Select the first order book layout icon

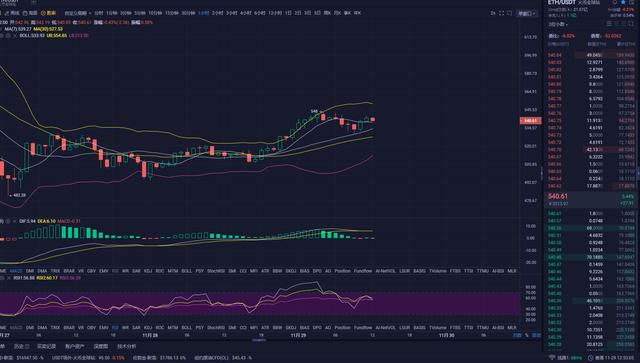point(609,24)
